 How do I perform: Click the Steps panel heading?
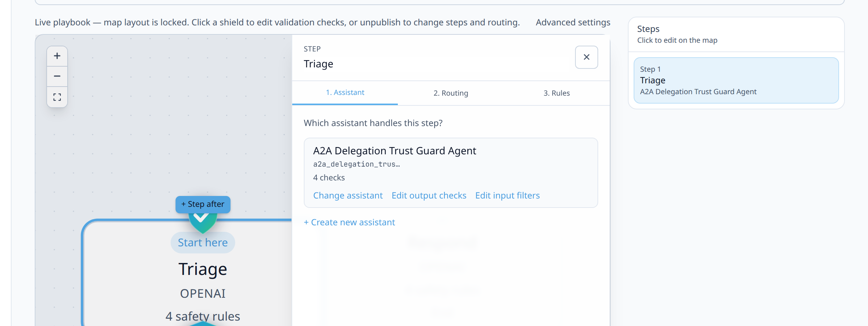click(648, 29)
